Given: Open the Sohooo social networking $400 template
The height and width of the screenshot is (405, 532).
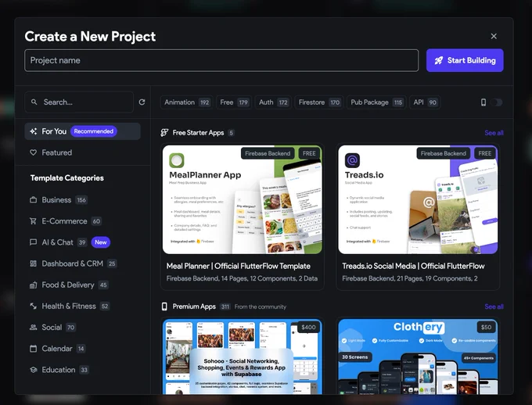Looking at the screenshot, I should [x=243, y=357].
